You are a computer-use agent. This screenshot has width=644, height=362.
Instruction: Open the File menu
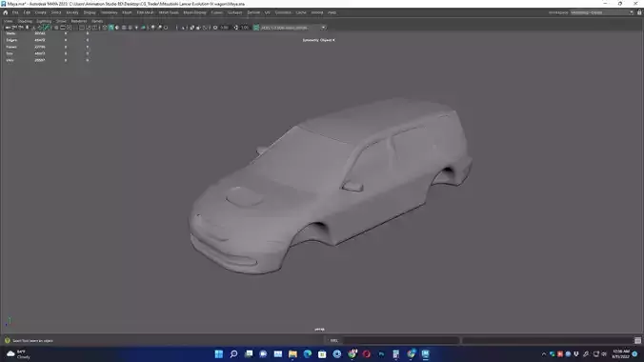pos(15,12)
